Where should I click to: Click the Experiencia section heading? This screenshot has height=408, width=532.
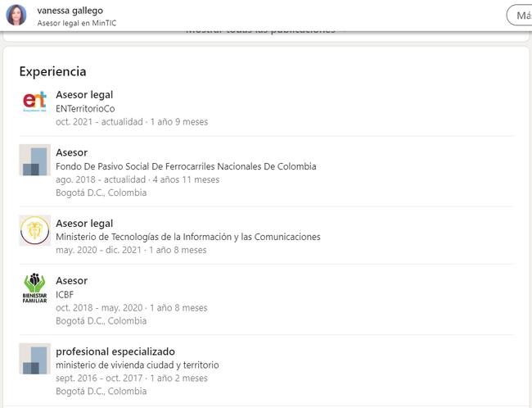52,71
